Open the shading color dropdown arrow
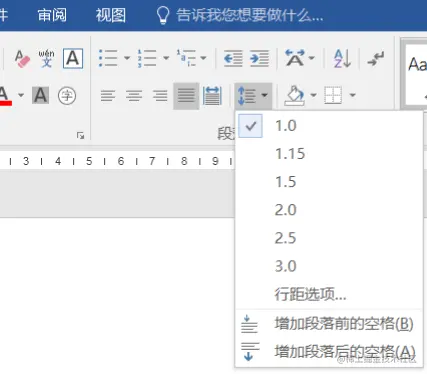The width and height of the screenshot is (427, 374). 313,96
